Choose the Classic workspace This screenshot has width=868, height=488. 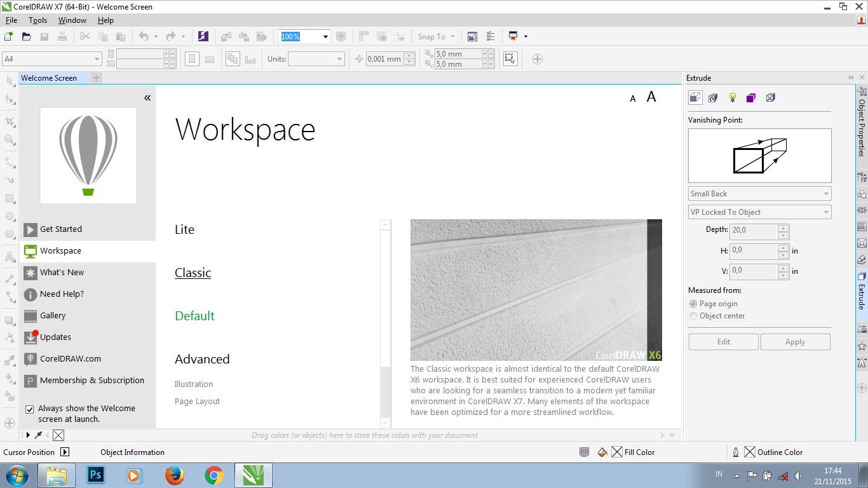tap(193, 273)
